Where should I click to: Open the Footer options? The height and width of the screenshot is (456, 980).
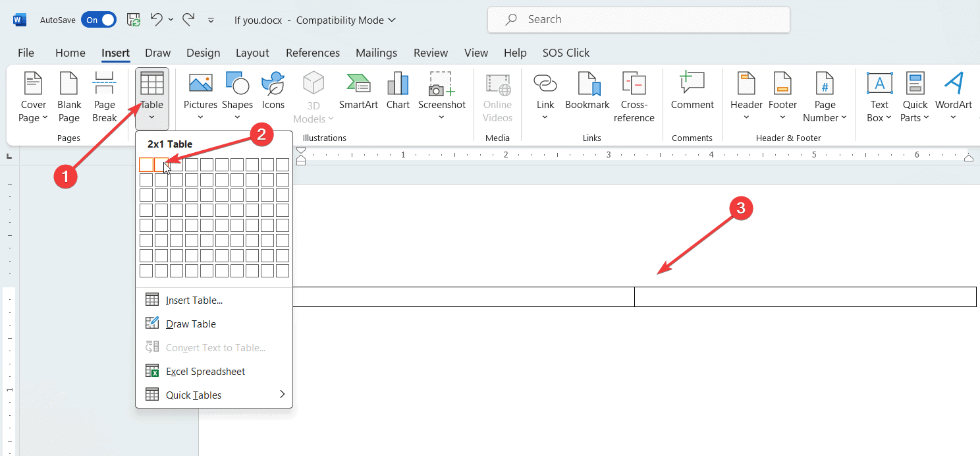coord(782,98)
